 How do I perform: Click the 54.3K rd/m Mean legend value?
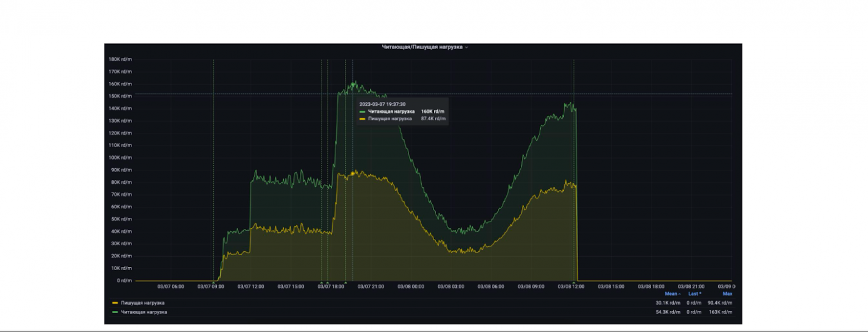tap(668, 312)
